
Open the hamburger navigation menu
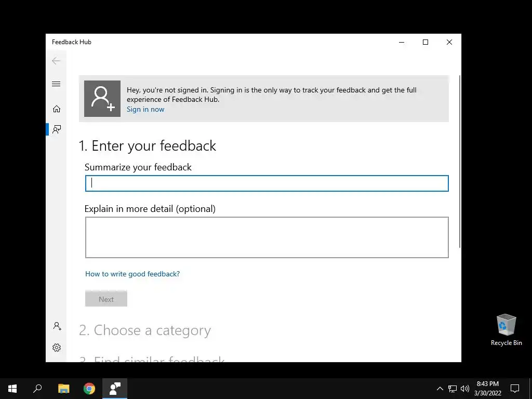point(56,84)
